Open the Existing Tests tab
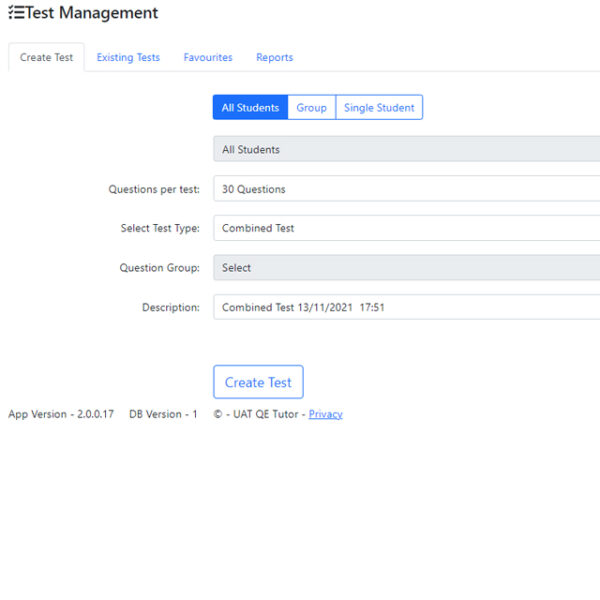 pos(128,58)
